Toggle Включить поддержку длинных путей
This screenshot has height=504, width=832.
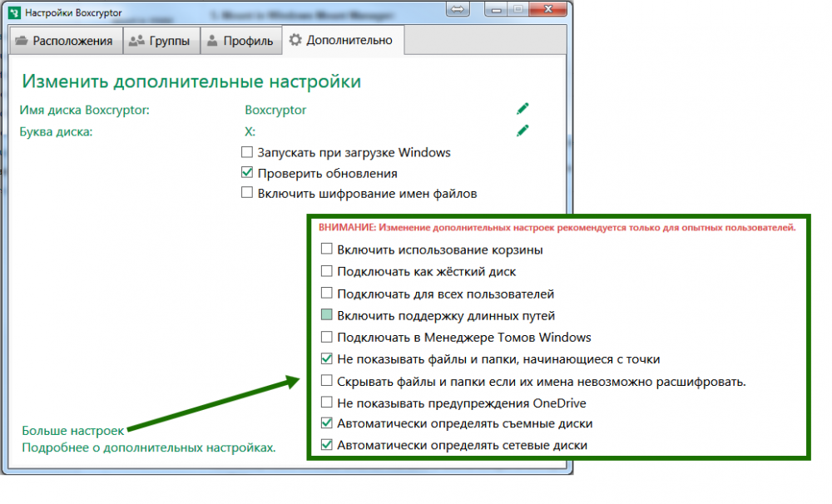coord(325,315)
